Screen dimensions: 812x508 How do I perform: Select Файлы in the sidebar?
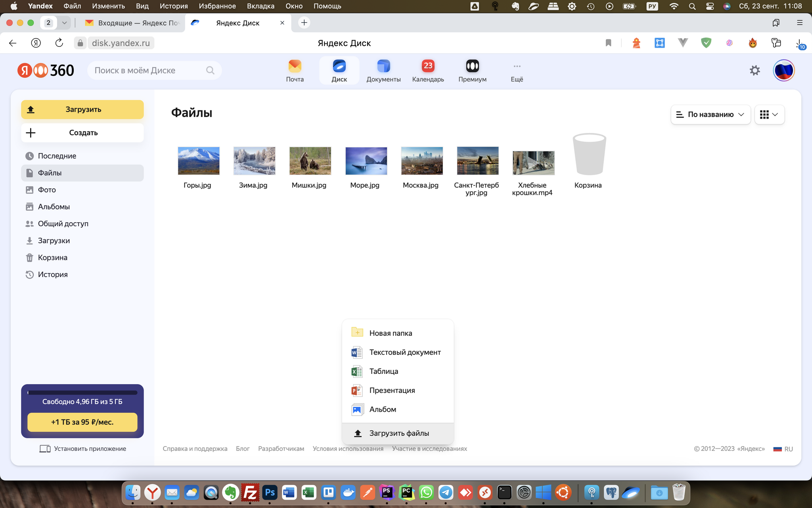82,173
